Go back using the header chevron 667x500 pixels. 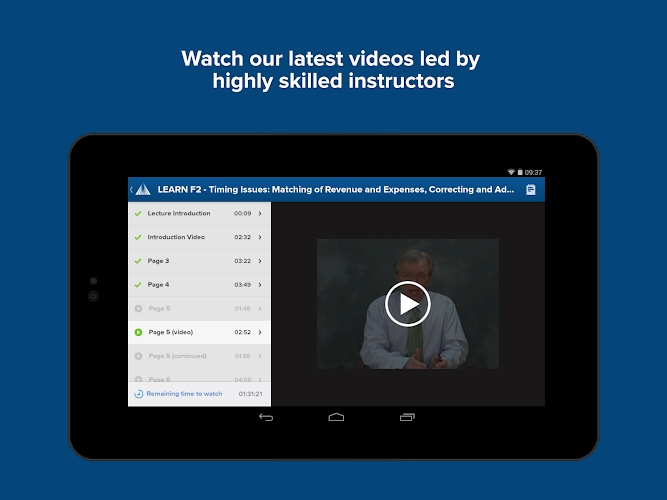click(x=131, y=189)
